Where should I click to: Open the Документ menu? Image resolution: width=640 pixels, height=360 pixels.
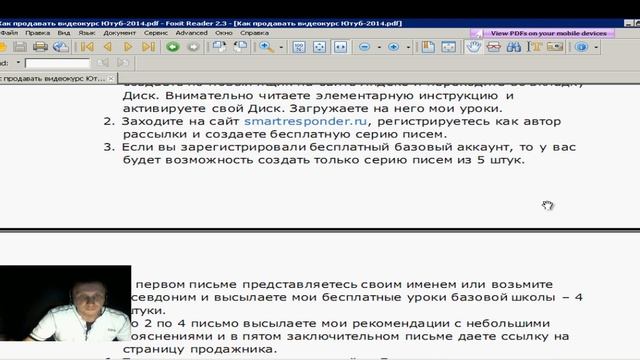(x=119, y=33)
